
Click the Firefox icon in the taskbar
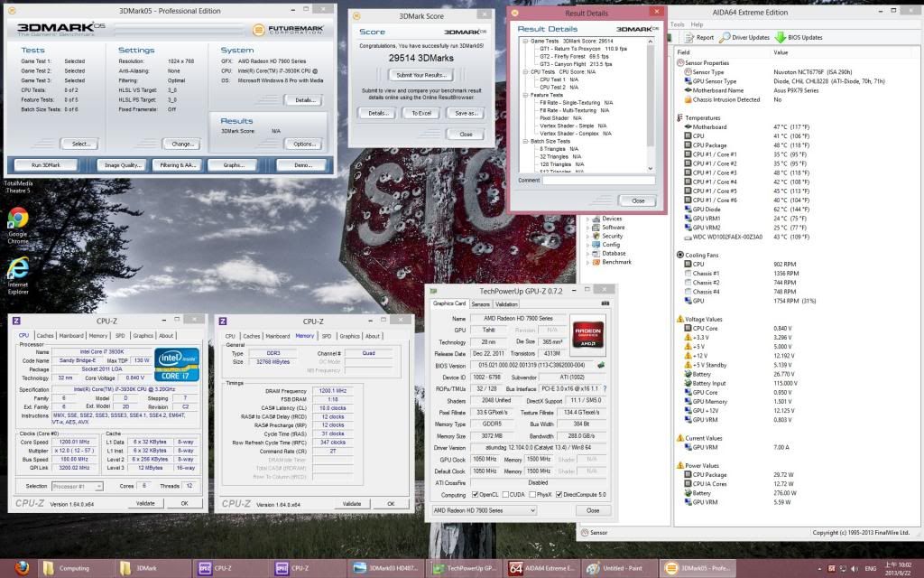pyautogui.click(x=22, y=567)
